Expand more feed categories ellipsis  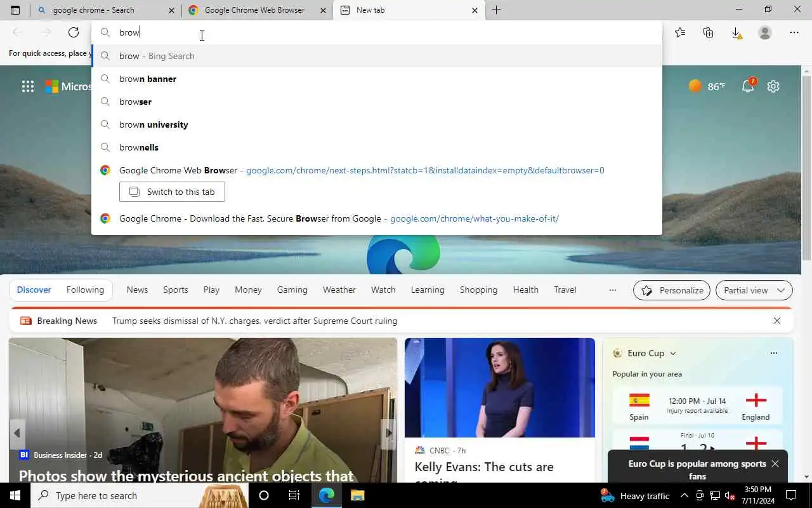click(x=612, y=290)
